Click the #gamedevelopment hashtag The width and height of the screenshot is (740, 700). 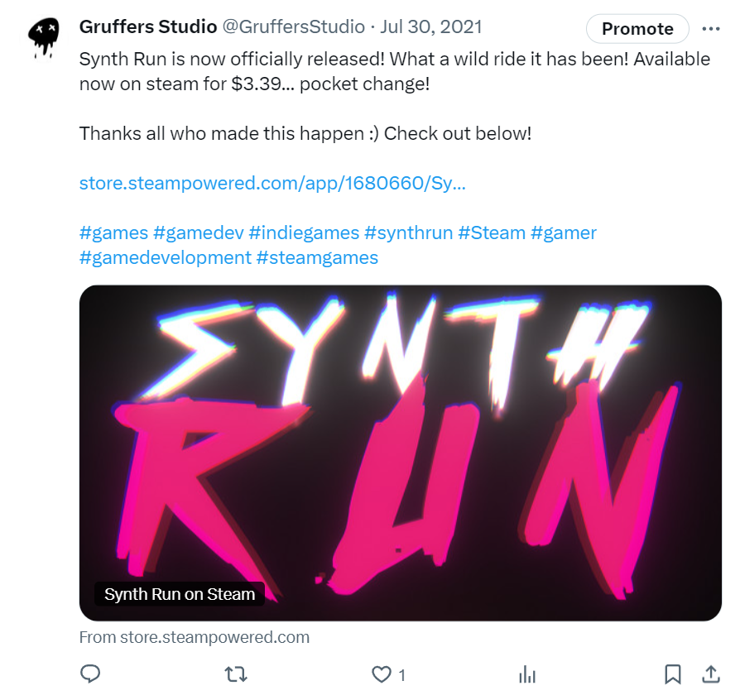[x=165, y=257]
